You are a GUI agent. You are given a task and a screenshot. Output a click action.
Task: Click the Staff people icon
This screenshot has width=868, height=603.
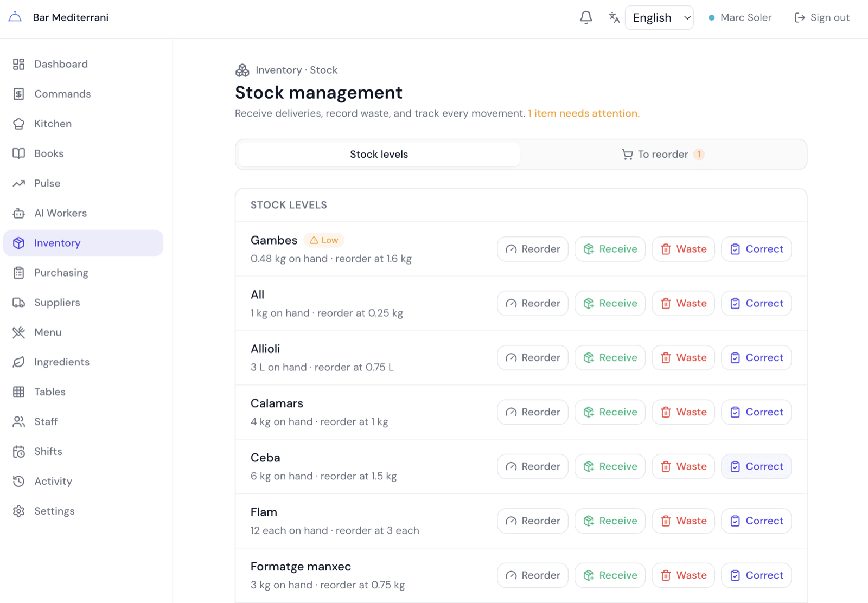19,422
